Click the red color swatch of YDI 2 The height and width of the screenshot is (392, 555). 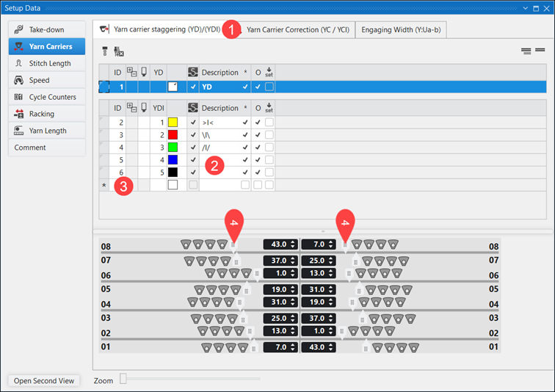[x=173, y=135]
